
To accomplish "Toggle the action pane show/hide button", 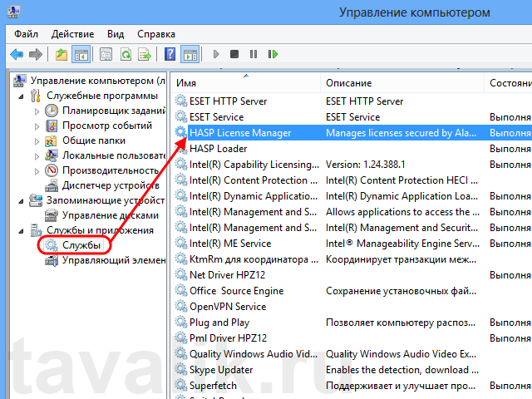I will [190, 55].
